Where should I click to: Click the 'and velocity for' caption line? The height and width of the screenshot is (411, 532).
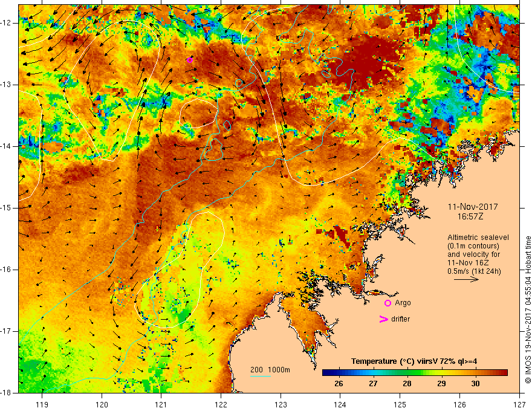473,254
